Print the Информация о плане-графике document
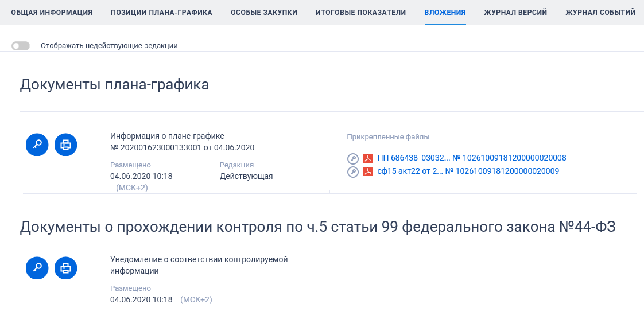The height and width of the screenshot is (316, 644). pos(65,145)
